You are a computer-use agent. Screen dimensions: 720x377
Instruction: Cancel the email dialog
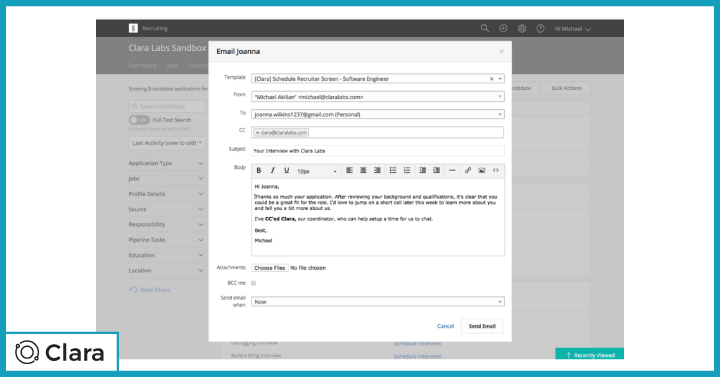[445, 326]
